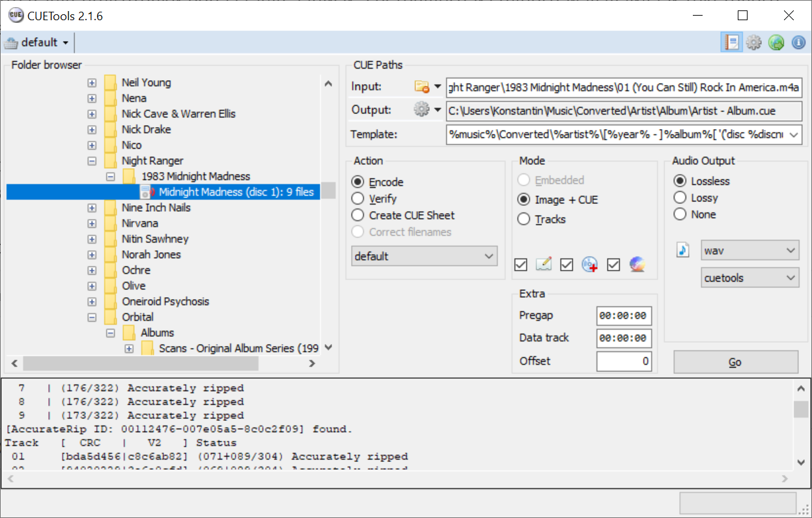
Task: Select the Oneiroid Psychosis folder
Action: point(165,302)
